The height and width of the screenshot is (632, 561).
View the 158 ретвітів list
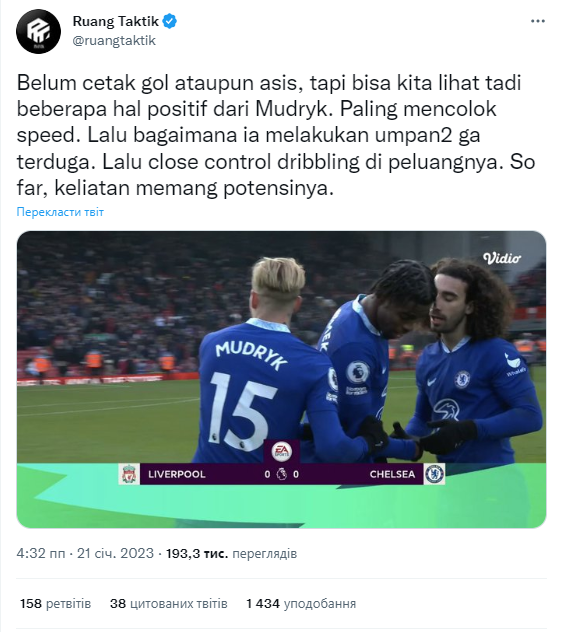[56, 603]
